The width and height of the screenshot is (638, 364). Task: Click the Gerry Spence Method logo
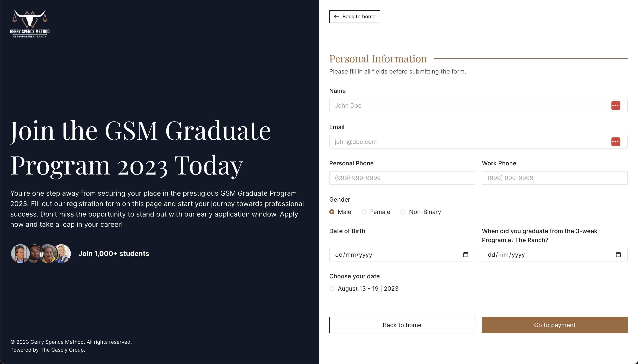[x=30, y=24]
